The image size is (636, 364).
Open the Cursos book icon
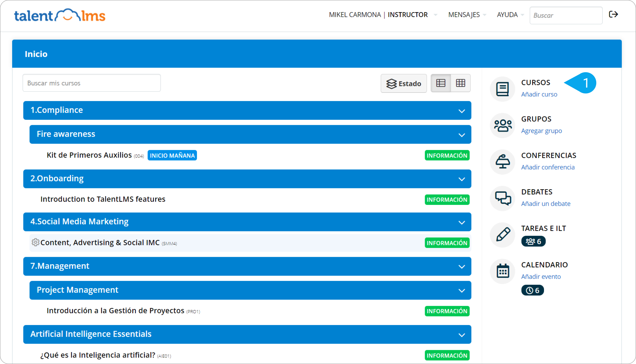(503, 89)
